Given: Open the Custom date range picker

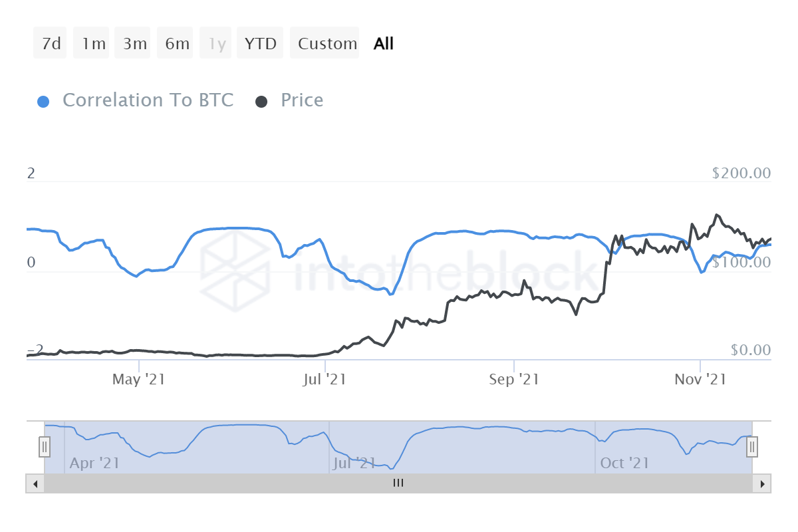Looking at the screenshot, I should [x=327, y=44].
